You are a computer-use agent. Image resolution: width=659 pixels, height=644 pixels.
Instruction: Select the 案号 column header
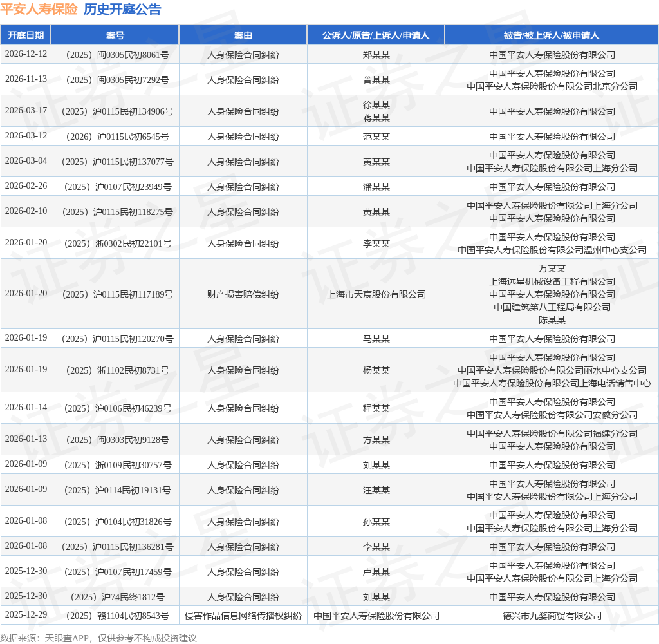pos(115,35)
